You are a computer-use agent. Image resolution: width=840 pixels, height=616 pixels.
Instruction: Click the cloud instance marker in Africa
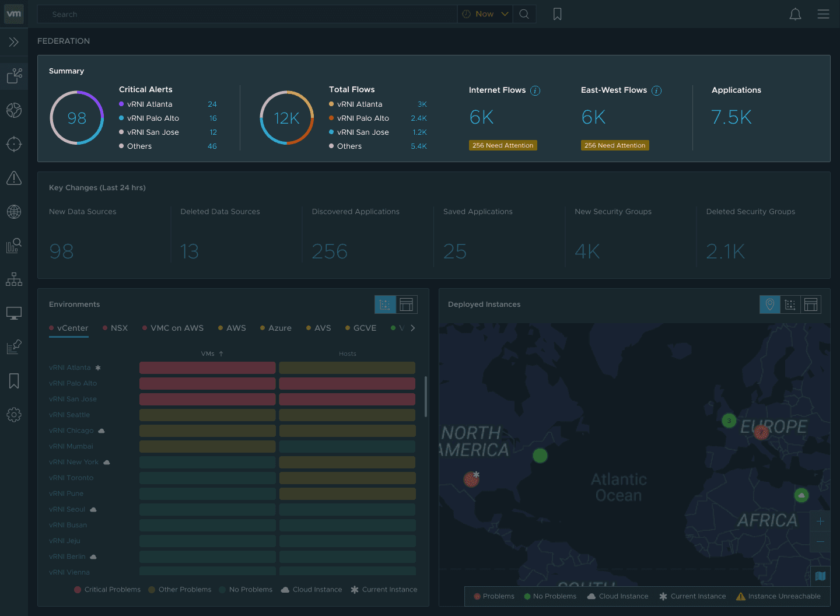801,495
